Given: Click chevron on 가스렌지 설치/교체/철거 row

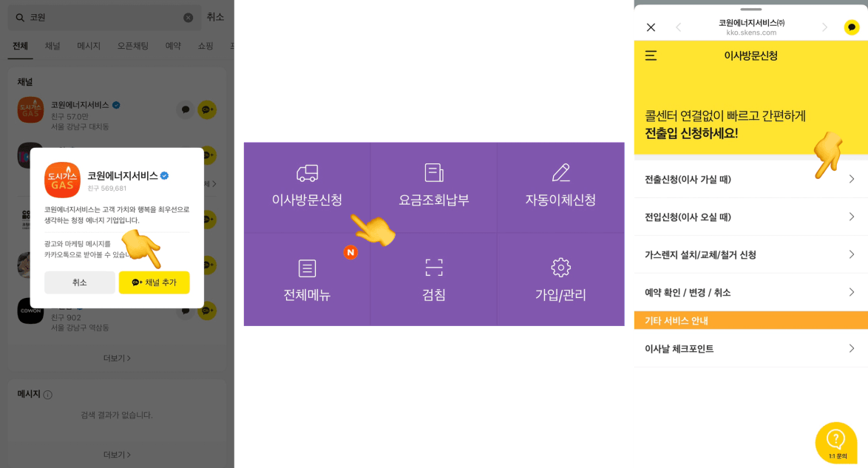Looking at the screenshot, I should point(852,254).
